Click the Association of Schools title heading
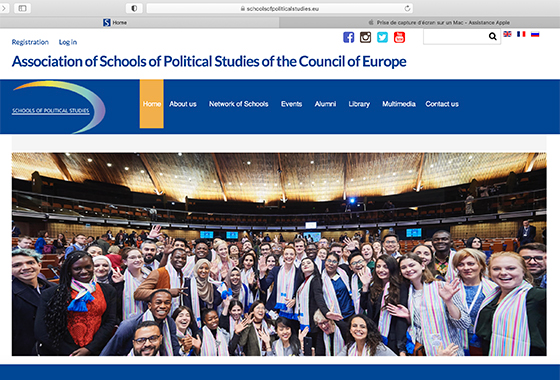The image size is (560, 380). click(209, 61)
